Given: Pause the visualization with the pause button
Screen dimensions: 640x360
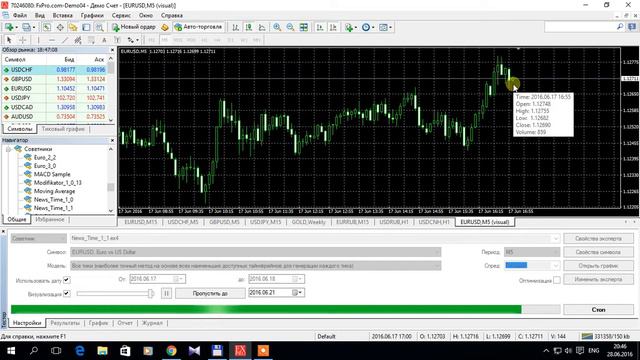Looking at the screenshot, I should [x=166, y=293].
